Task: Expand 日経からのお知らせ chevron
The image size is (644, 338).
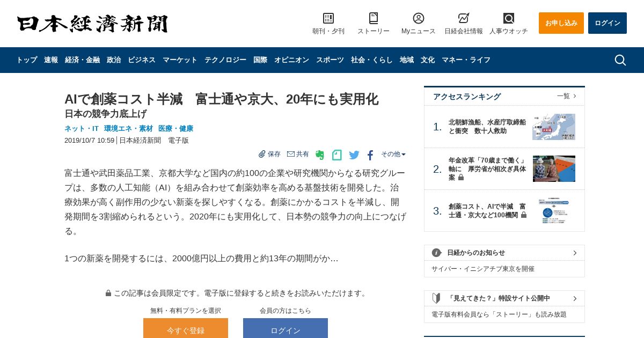Action: 575,253
